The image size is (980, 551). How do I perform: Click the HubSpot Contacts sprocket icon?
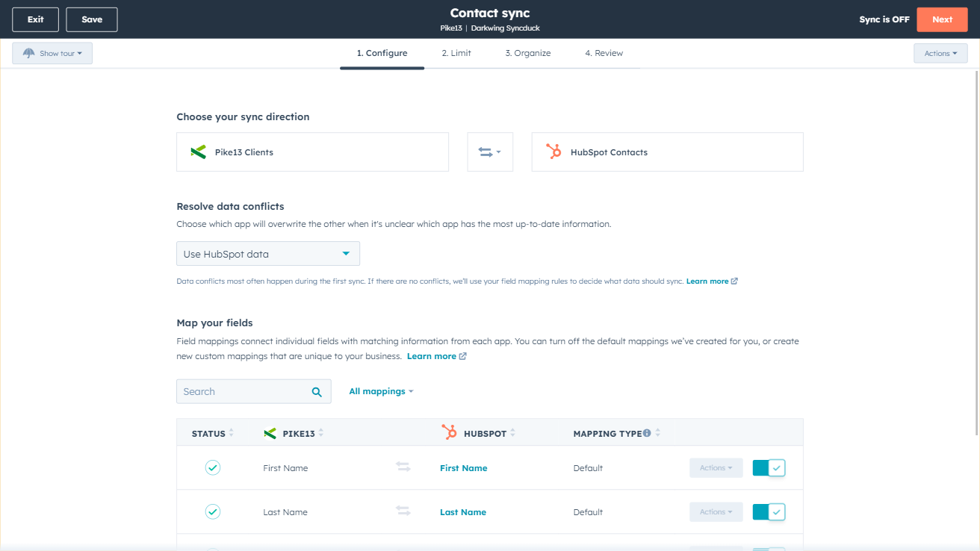[x=553, y=152]
